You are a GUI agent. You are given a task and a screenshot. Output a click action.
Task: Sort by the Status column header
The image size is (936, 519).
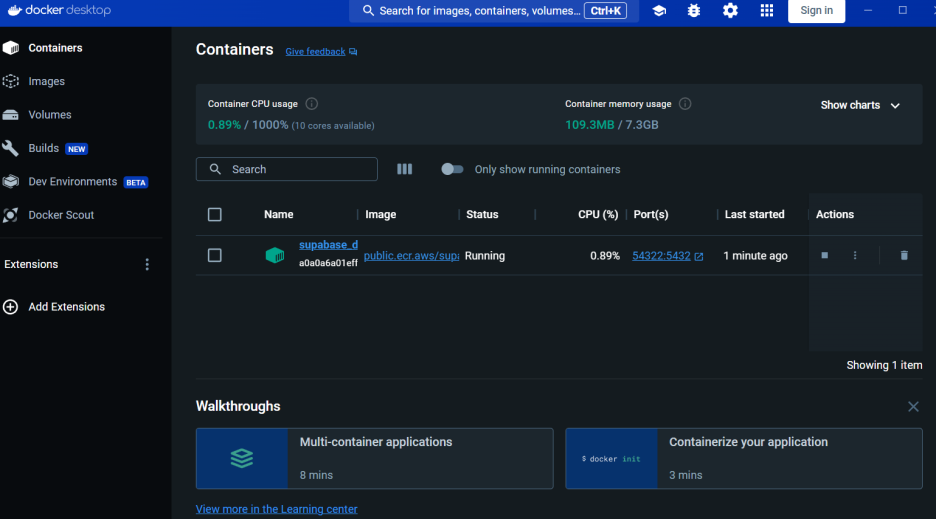click(482, 214)
